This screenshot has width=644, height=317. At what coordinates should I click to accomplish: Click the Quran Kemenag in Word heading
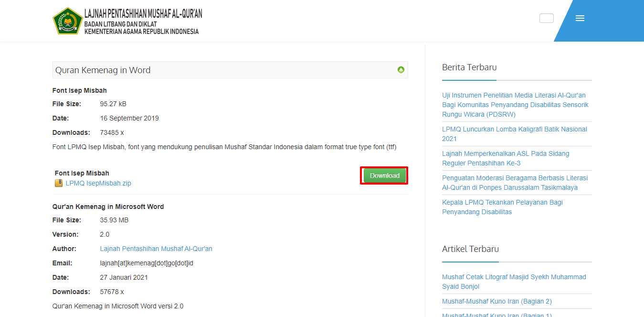[103, 70]
